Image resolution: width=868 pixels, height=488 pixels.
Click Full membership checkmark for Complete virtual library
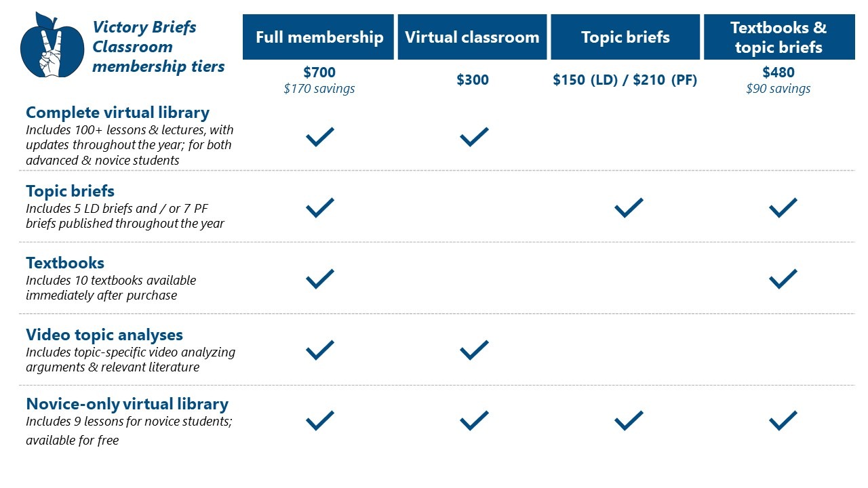(x=320, y=136)
